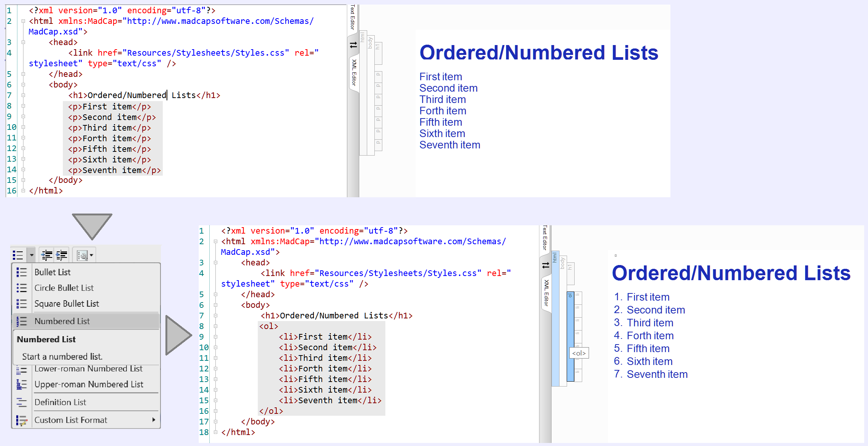Viewport: 868px width, 446px height.
Task: Click the decrease indent icon
Action: tap(47, 255)
